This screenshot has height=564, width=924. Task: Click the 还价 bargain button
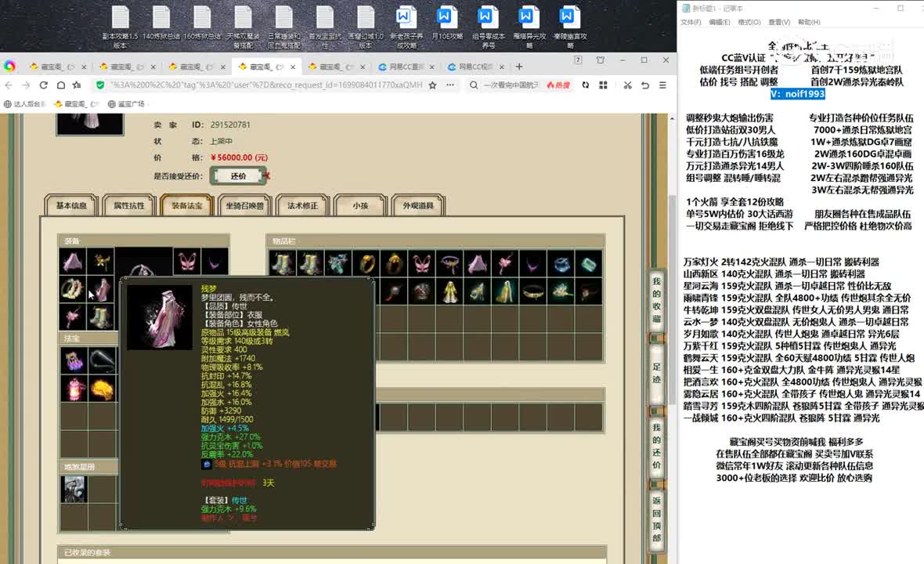(x=239, y=175)
